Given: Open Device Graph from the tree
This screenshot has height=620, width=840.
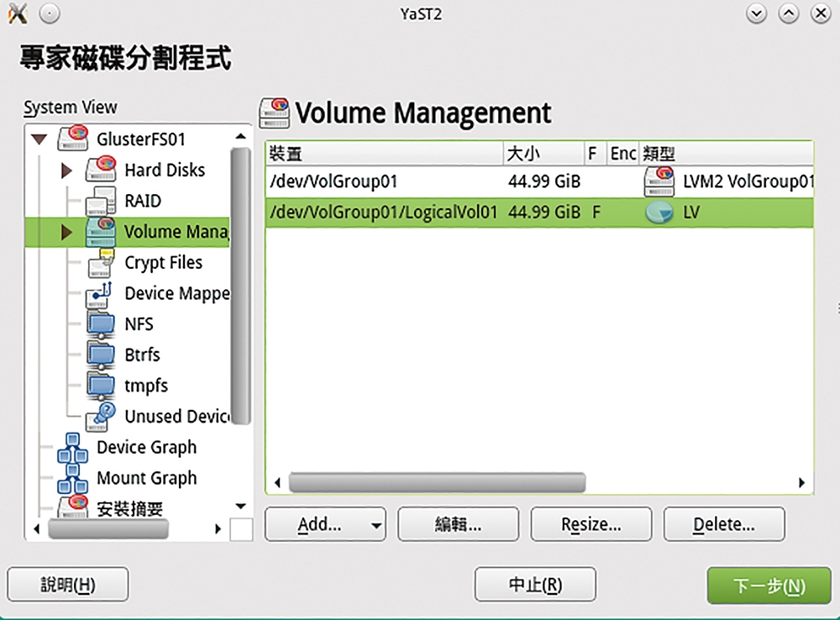Looking at the screenshot, I should pyautogui.click(x=146, y=448).
